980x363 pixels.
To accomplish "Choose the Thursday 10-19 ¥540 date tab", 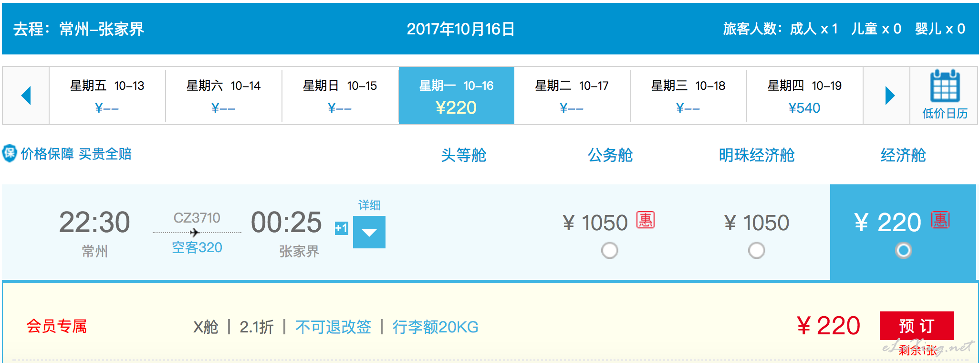I will [804, 96].
